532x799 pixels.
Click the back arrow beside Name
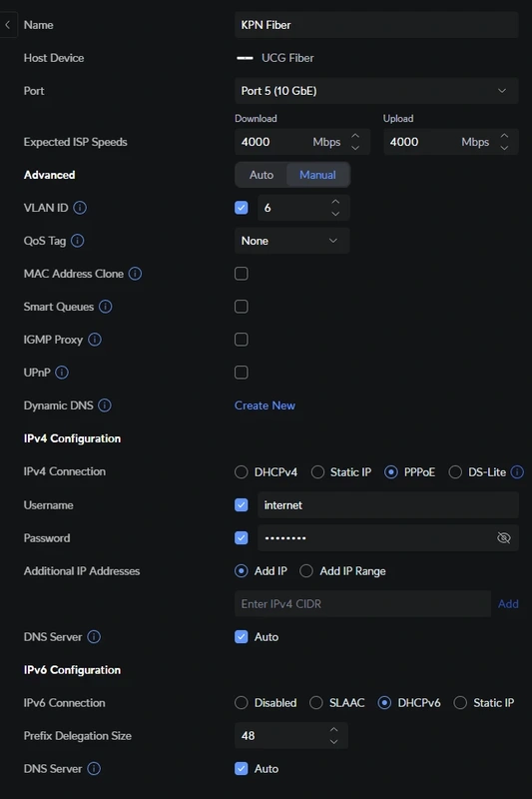coord(8,24)
